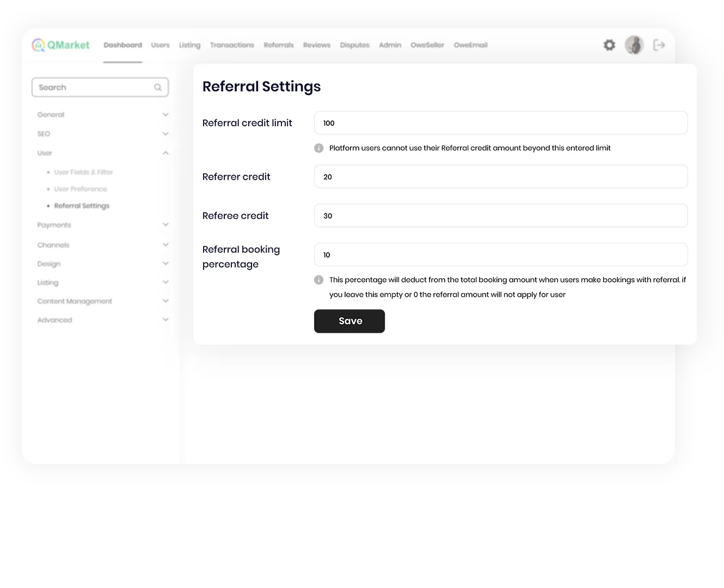Expand the SEO sidebar section
The height and width of the screenshot is (588, 724).
pyautogui.click(x=165, y=134)
